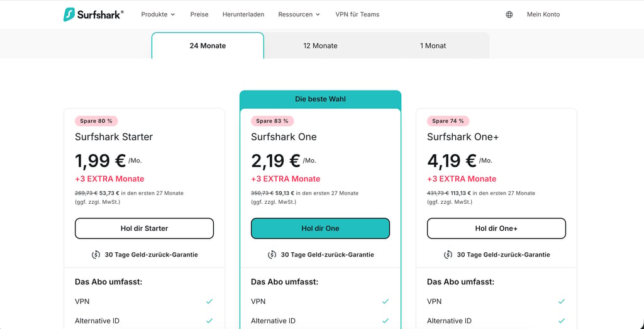Click Das Abo umfasst in One card

point(285,282)
